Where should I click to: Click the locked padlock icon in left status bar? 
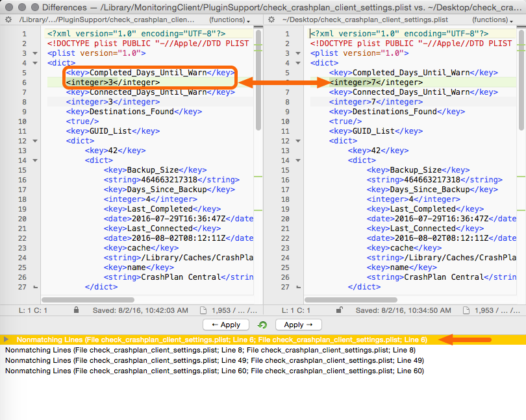pos(77,310)
